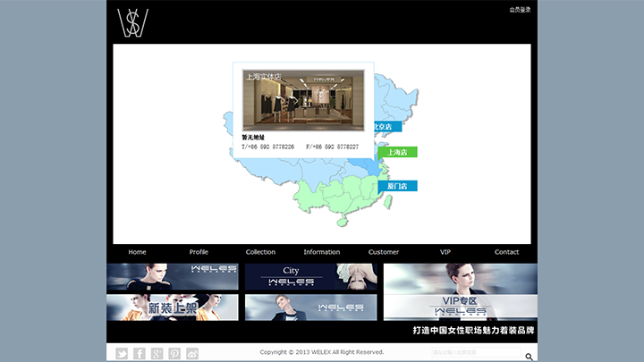
Task: Open the Pinterest social icon
Action: click(174, 354)
